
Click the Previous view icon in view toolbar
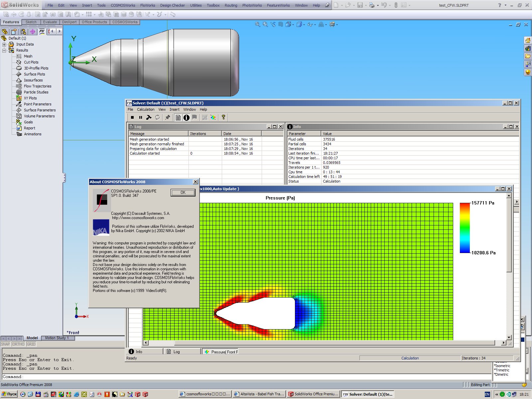click(273, 25)
